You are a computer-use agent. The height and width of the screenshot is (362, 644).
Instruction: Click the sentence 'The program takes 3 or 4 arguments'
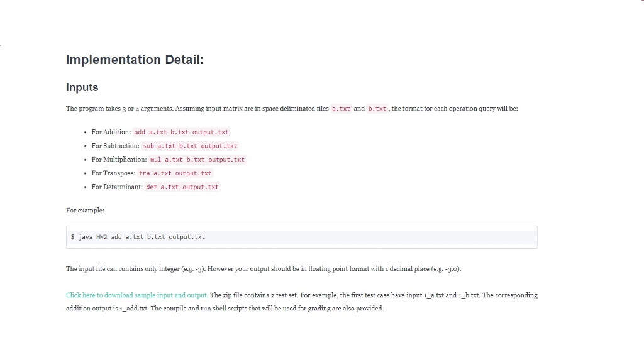click(120, 108)
